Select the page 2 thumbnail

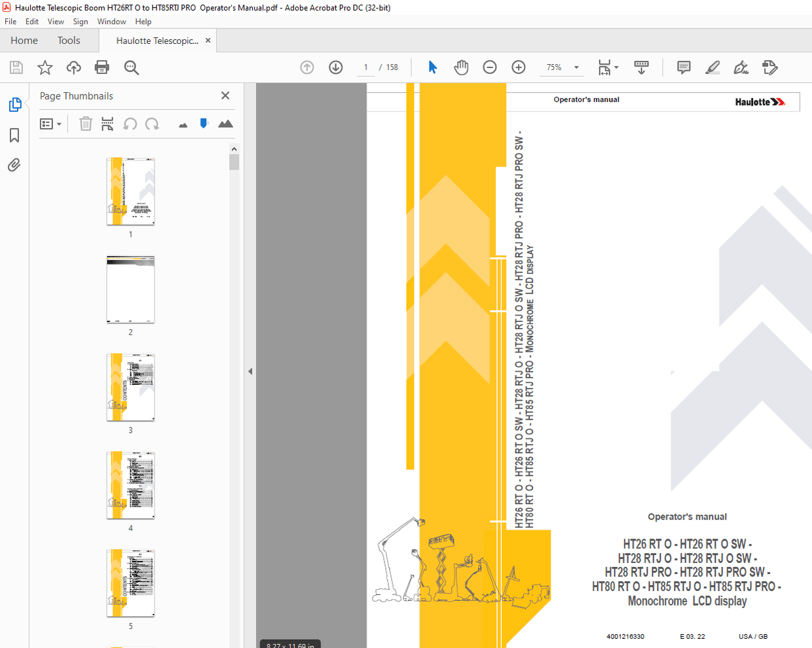pos(130,290)
